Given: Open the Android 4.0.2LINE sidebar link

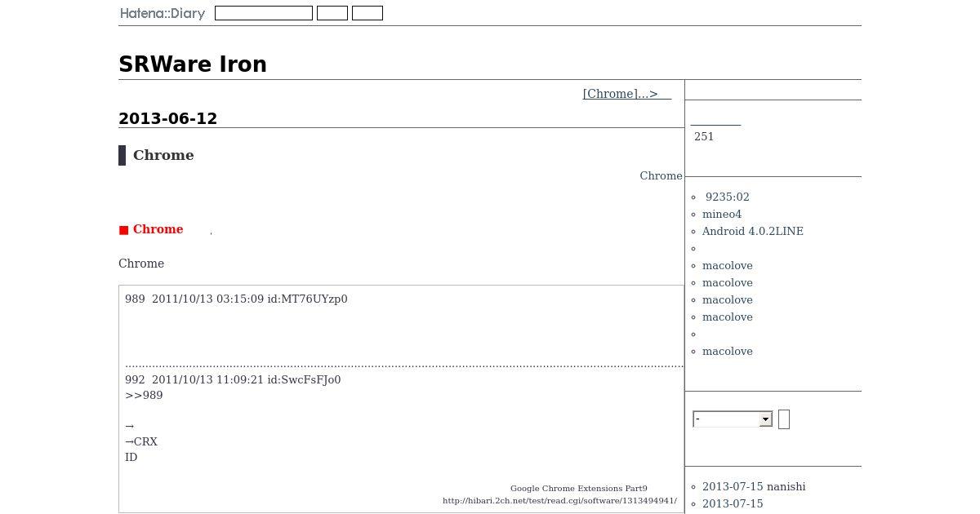Looking at the screenshot, I should pyautogui.click(x=752, y=231).
